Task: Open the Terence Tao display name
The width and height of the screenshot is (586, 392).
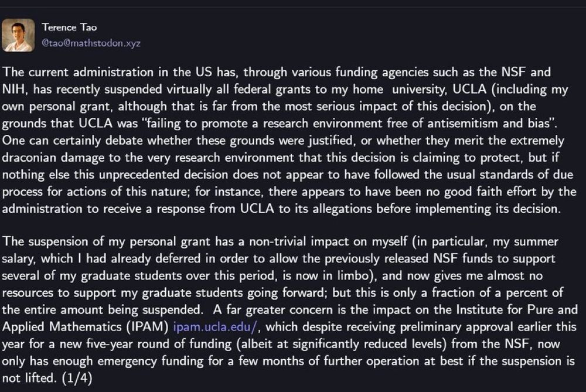Action: (x=69, y=28)
